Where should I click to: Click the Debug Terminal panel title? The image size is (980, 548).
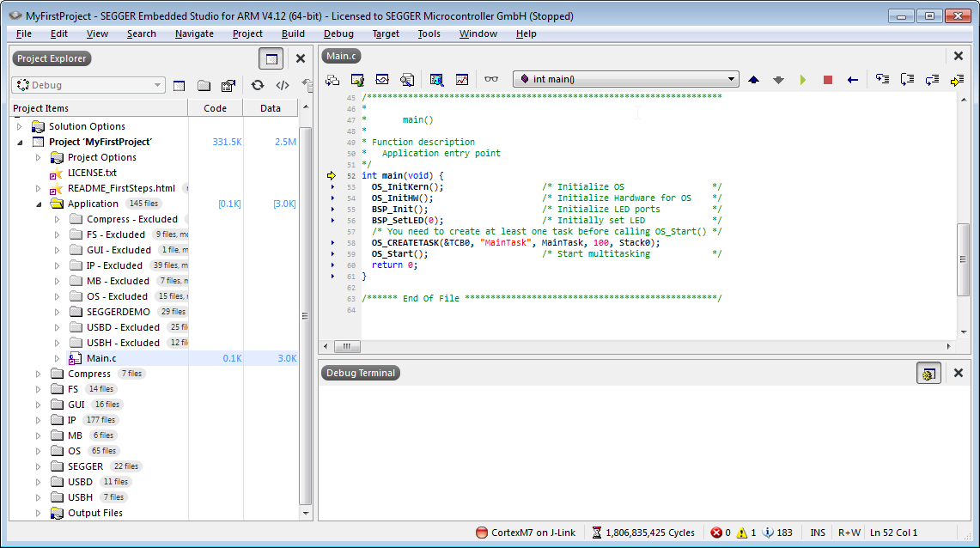pyautogui.click(x=361, y=373)
